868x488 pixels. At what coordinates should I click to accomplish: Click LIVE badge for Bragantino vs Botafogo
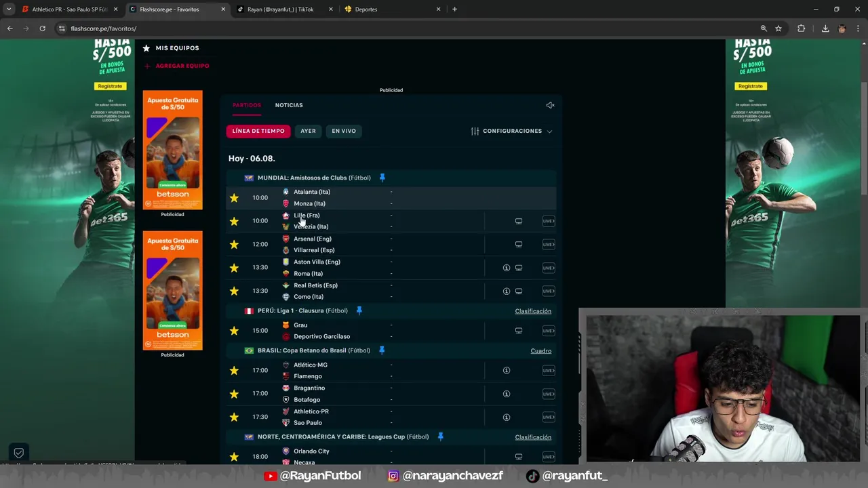click(549, 394)
